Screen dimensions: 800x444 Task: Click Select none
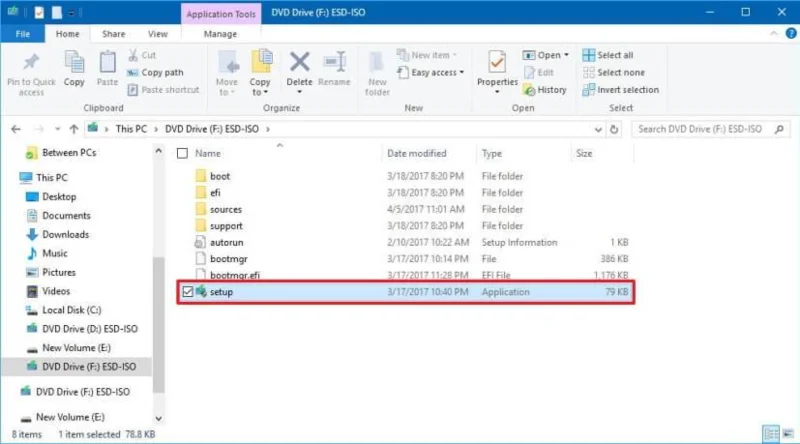(614, 72)
